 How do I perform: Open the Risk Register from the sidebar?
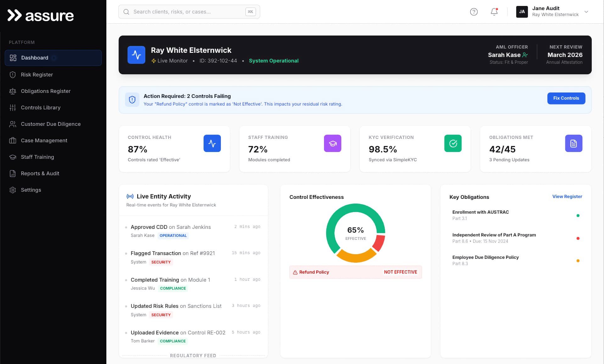tap(37, 75)
